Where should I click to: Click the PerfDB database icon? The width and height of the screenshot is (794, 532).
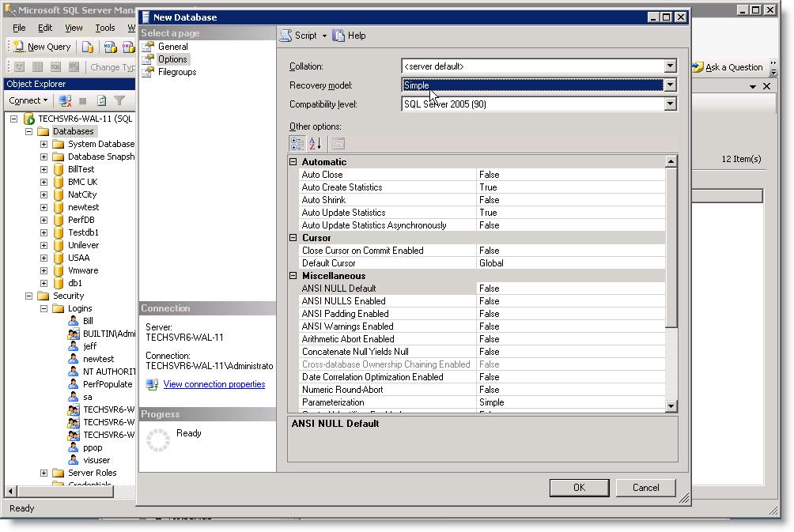(x=59, y=221)
